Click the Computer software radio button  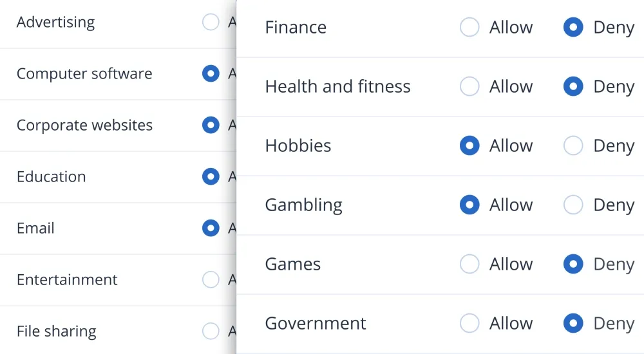pos(211,73)
